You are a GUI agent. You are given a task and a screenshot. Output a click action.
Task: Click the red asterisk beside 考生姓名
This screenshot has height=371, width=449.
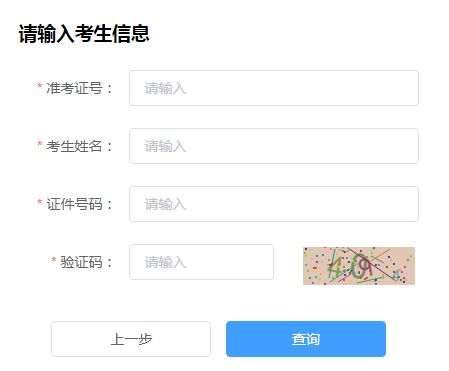[40, 145]
